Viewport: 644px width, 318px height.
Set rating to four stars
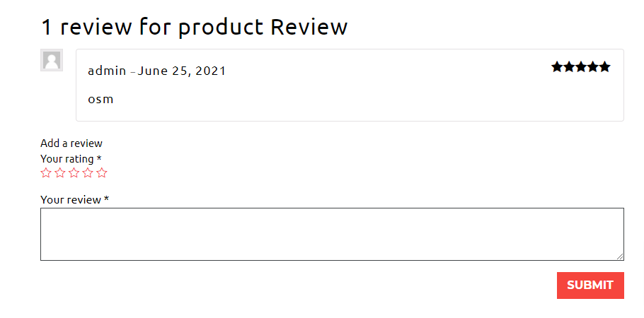(x=88, y=172)
